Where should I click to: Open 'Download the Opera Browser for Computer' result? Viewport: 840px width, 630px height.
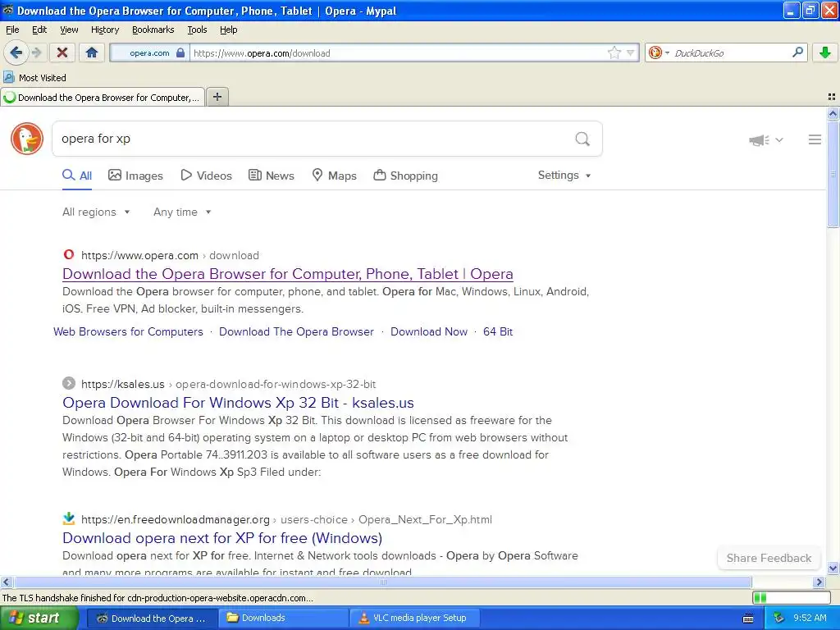[x=288, y=274]
